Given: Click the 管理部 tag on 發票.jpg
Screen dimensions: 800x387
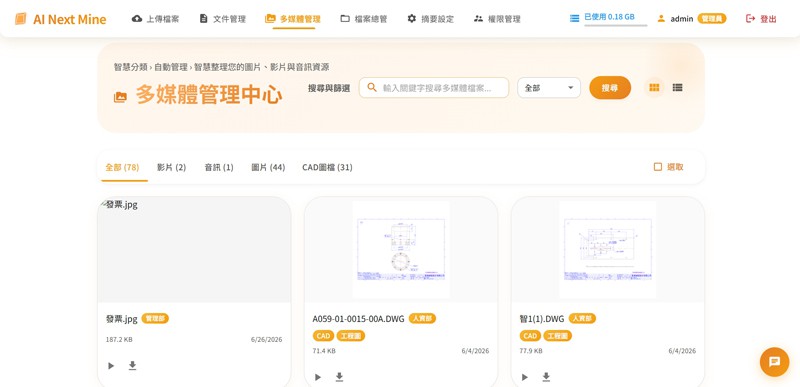Looking at the screenshot, I should (155, 319).
